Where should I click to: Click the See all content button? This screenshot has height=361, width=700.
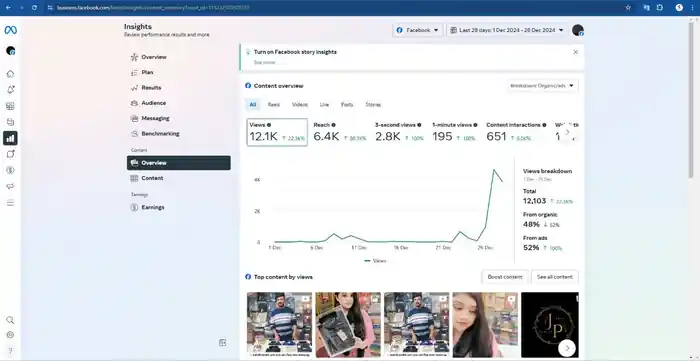555,277
